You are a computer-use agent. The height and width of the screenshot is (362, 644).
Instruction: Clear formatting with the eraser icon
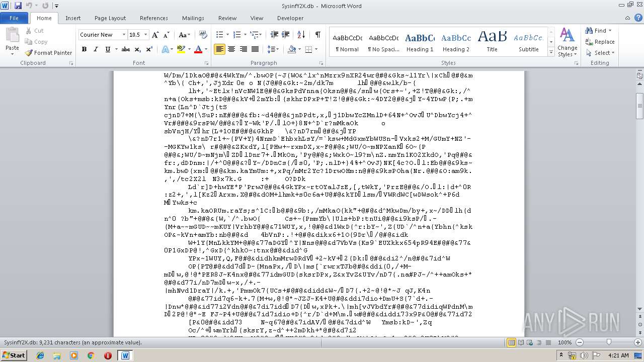coord(202,35)
